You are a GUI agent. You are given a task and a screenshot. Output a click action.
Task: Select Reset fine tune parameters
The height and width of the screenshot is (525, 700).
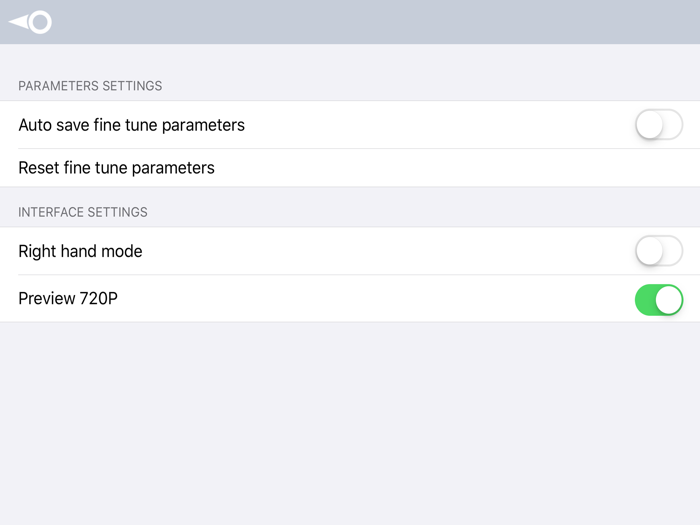pyautogui.click(x=116, y=168)
